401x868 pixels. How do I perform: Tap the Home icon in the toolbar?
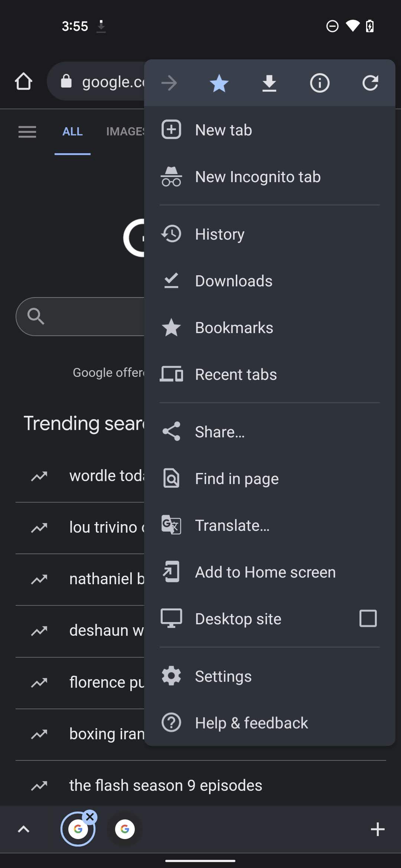tap(23, 82)
